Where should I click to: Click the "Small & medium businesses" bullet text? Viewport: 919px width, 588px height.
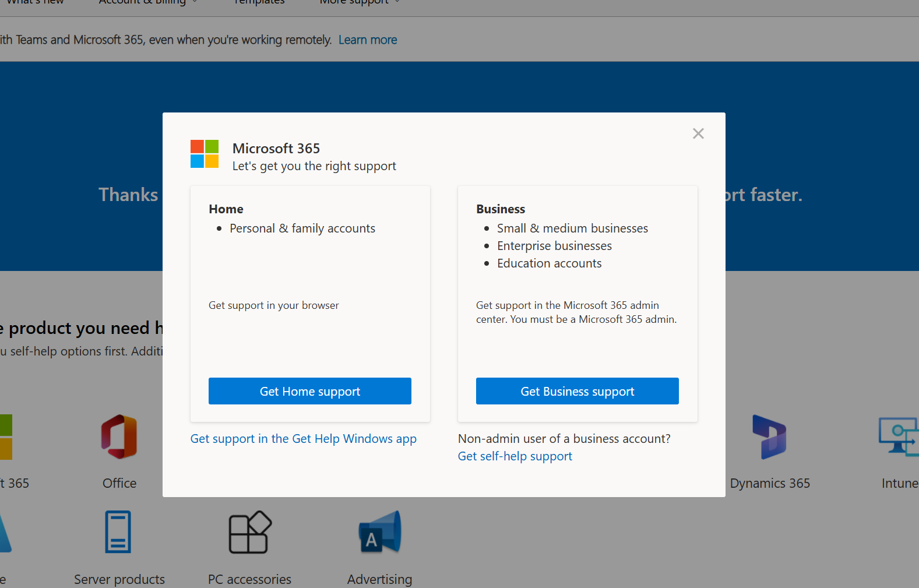572,228
